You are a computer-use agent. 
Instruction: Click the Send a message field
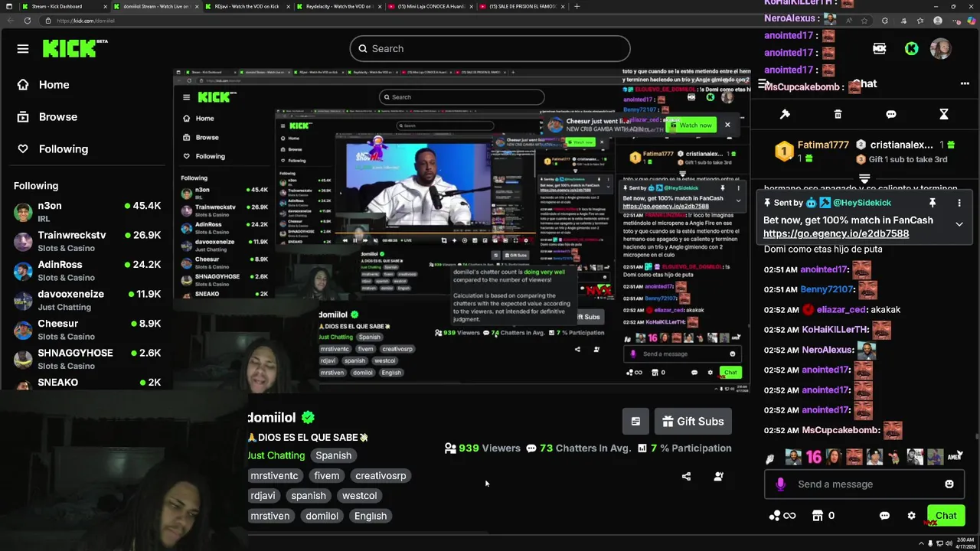864,484
